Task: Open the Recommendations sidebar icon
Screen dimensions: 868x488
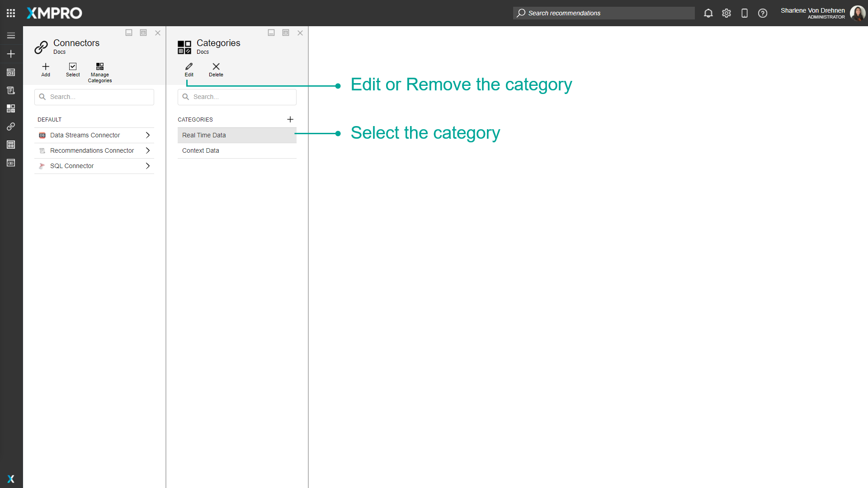Action: coord(11,90)
